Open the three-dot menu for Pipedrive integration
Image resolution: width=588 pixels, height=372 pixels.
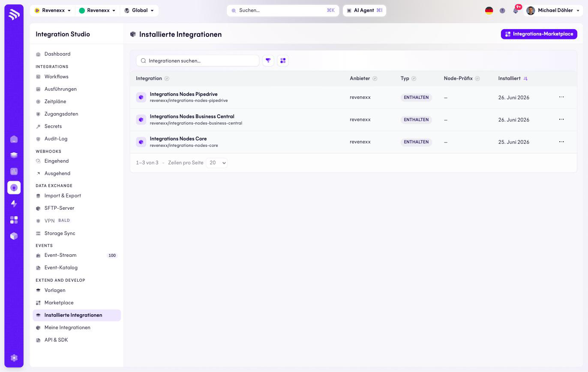[x=561, y=97]
